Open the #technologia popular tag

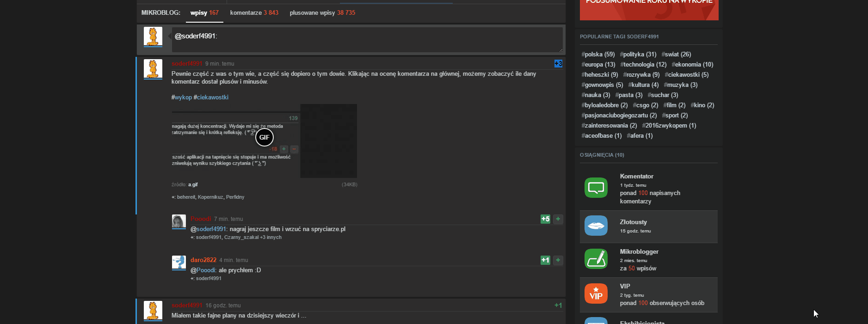coord(643,65)
